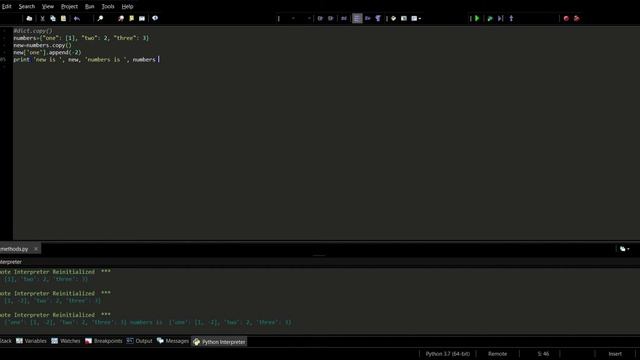Image resolution: width=640 pixels, height=360 pixels.
Task: Click the Copy icon in toolbar
Action: click(x=53, y=18)
